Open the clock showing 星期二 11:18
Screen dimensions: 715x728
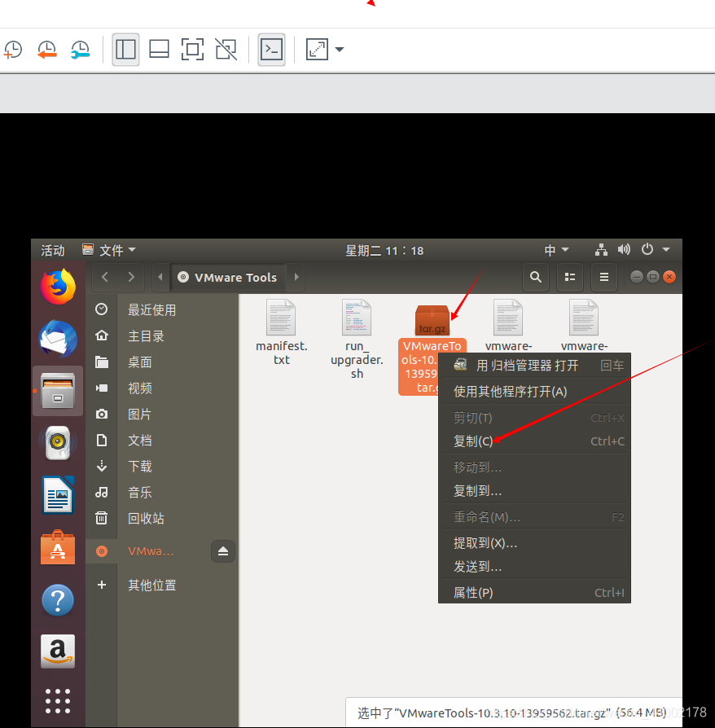coord(384,251)
